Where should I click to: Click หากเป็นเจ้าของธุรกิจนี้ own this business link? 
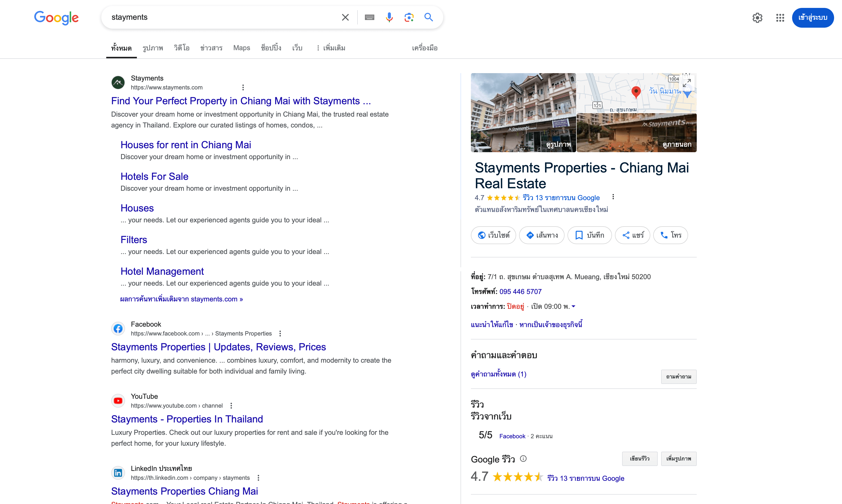[551, 325]
